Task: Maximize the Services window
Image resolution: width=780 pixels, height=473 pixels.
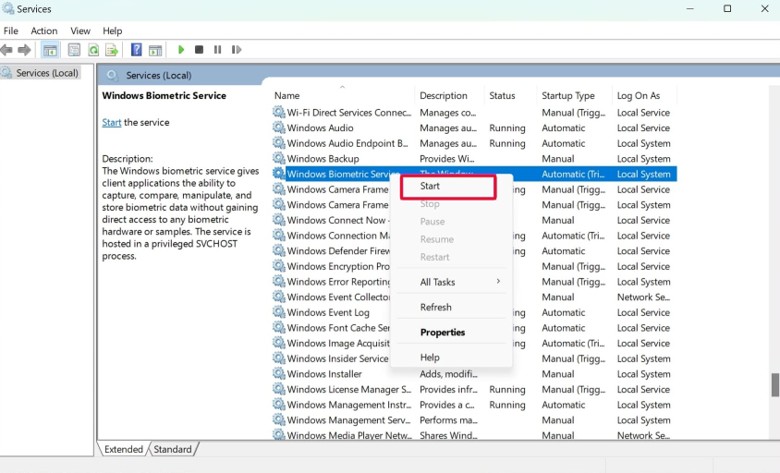Action: tap(727, 8)
